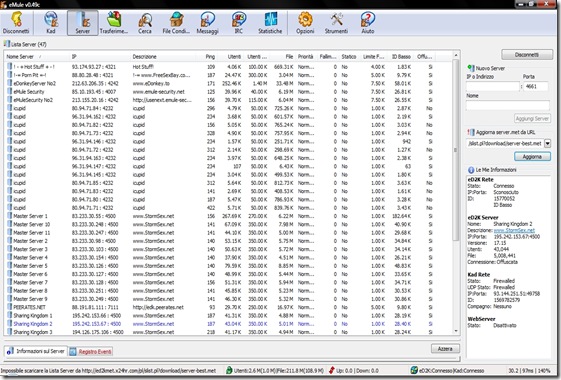Select the Master Server 5 row
The width and height of the screenshot is (561, 380).
point(229,265)
